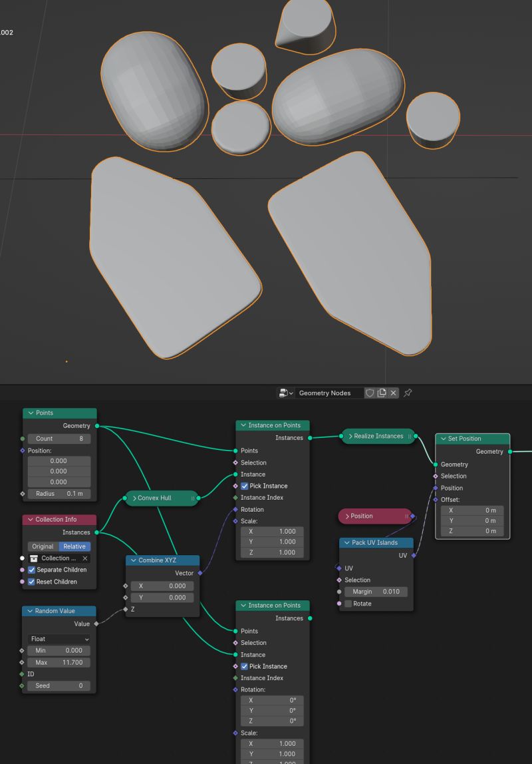Open the Float data type dropdown in Random Value
Viewport: 532px width, 764px height.
pos(59,639)
